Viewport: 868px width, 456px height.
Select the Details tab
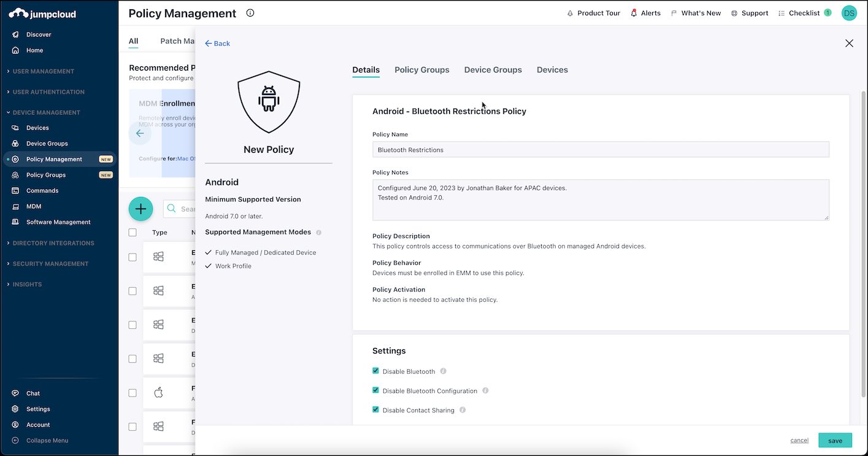click(366, 69)
